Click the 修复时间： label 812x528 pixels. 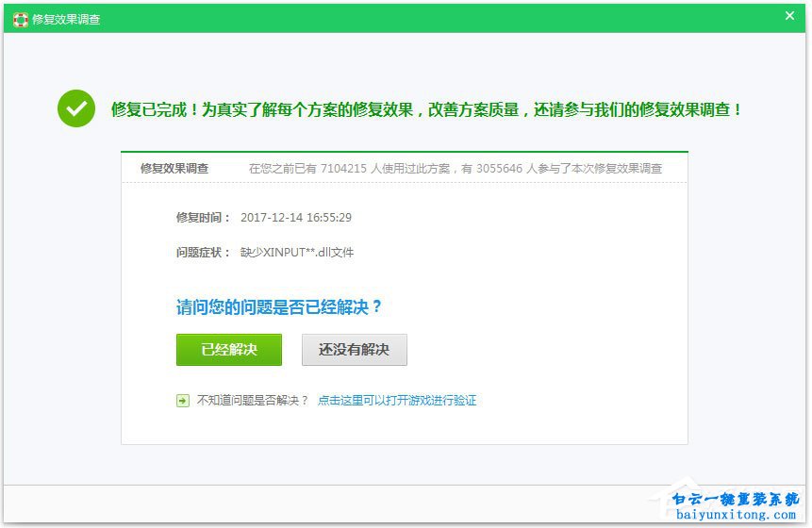[203, 218]
